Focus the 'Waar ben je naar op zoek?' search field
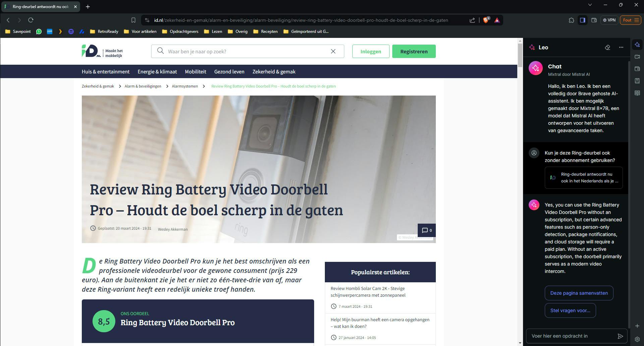The height and width of the screenshot is (346, 644). click(x=247, y=51)
